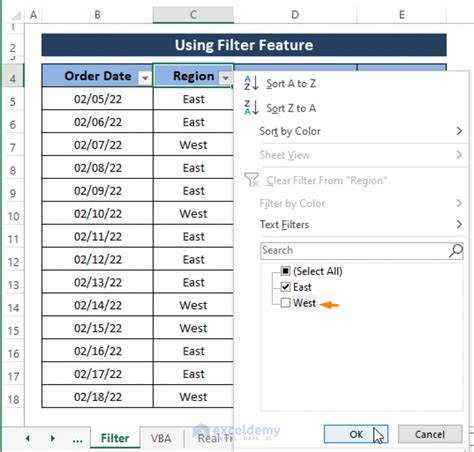This screenshot has height=452, width=474.
Task: Click the next sheet navigation arrow
Action: [52, 438]
